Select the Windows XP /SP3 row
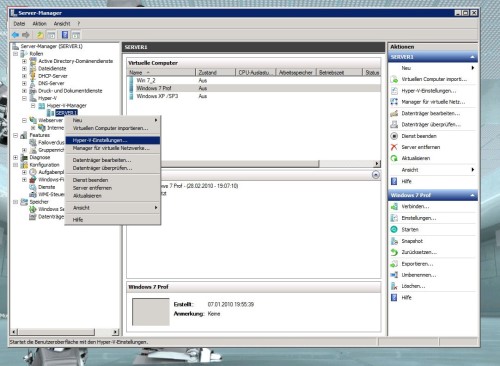The width and height of the screenshot is (500, 366). pos(254,96)
